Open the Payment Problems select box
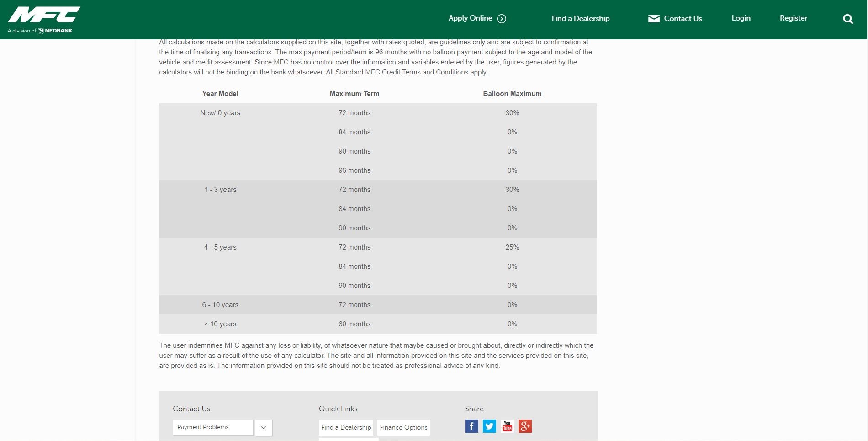The height and width of the screenshot is (441, 868). click(213, 427)
